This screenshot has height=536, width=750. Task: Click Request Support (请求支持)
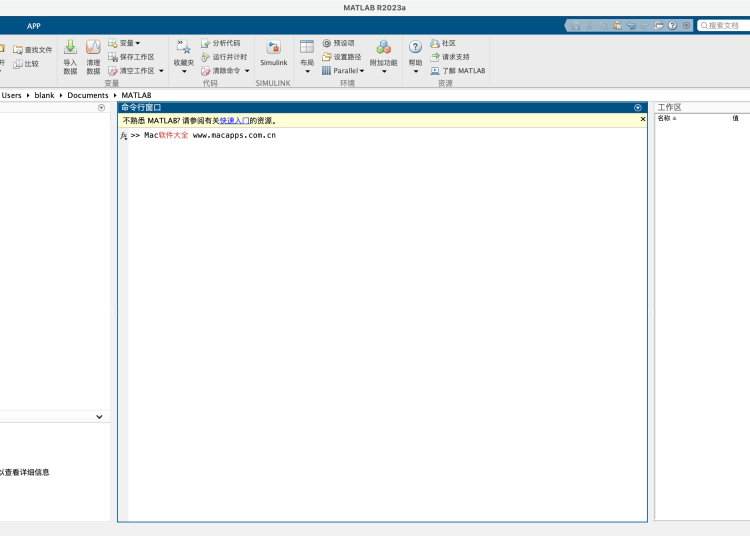(x=455, y=57)
